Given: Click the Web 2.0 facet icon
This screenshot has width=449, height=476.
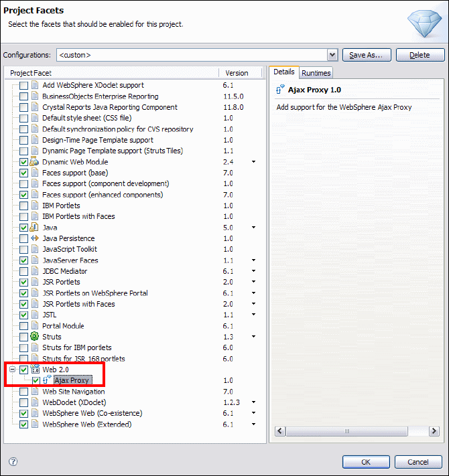Looking at the screenshot, I should click(36, 369).
